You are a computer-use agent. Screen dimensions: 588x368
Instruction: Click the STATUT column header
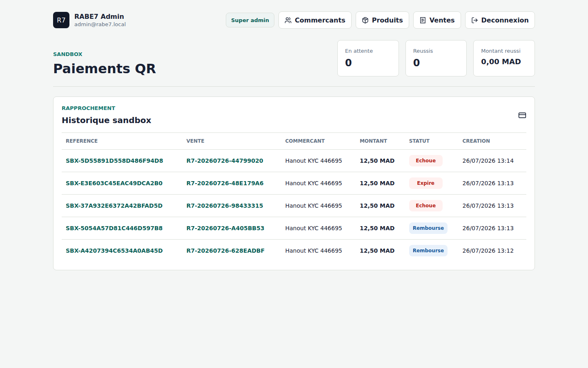coord(419,141)
